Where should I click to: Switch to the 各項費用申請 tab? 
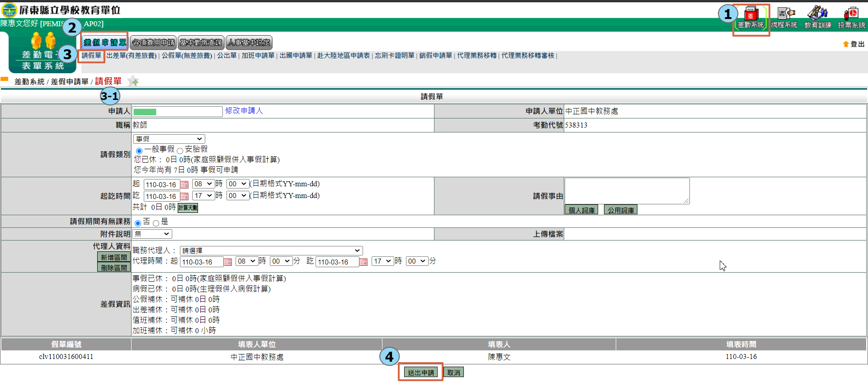coord(154,42)
